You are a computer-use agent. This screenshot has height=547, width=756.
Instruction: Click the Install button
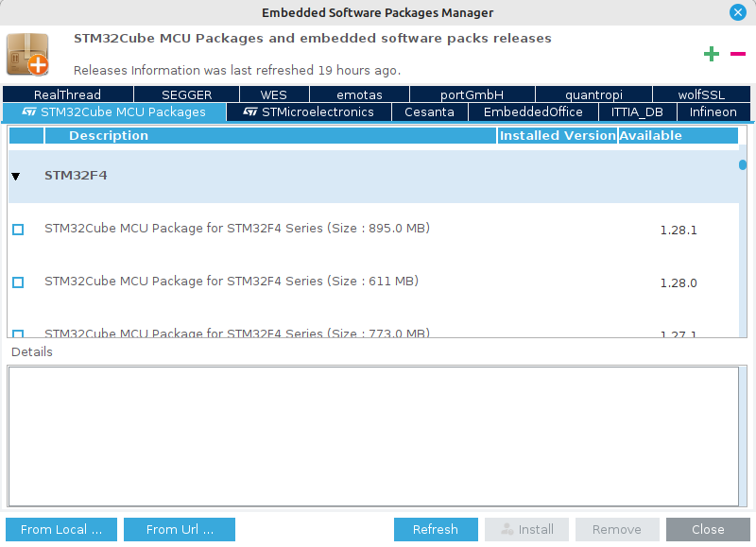(x=526, y=530)
